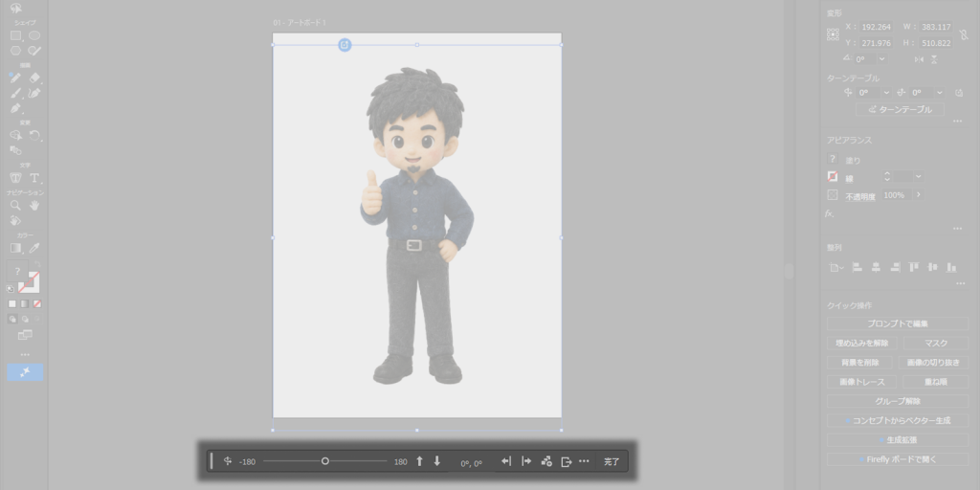
Task: Click the ターンテーブル button
Action: (x=900, y=109)
